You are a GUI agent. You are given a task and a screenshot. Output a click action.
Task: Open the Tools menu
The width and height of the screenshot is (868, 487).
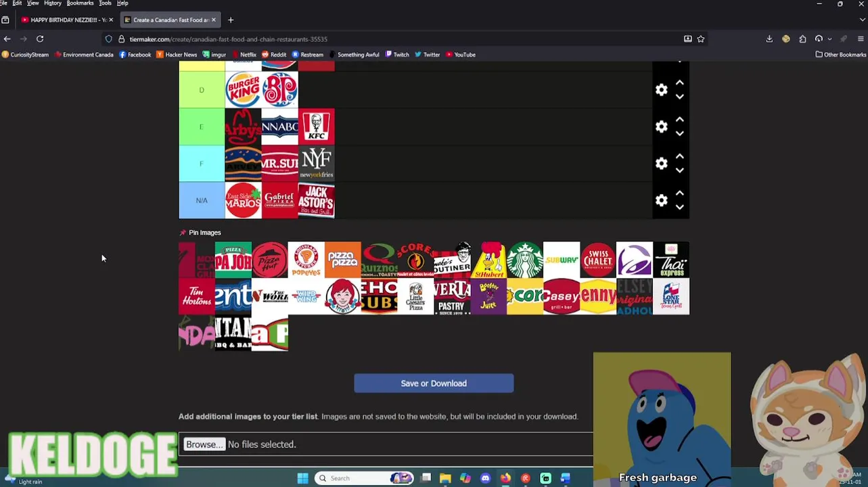(x=105, y=3)
